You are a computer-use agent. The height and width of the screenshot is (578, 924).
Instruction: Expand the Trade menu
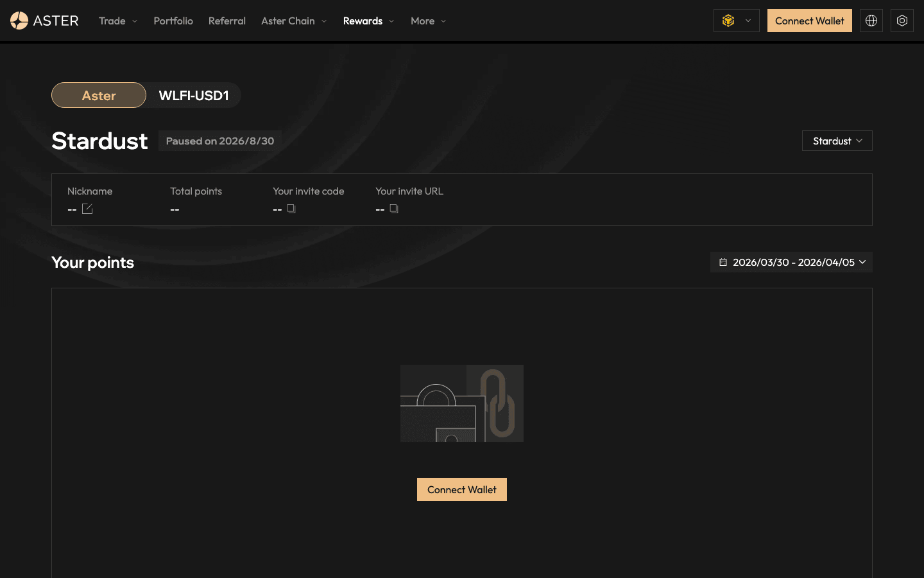[118, 21]
